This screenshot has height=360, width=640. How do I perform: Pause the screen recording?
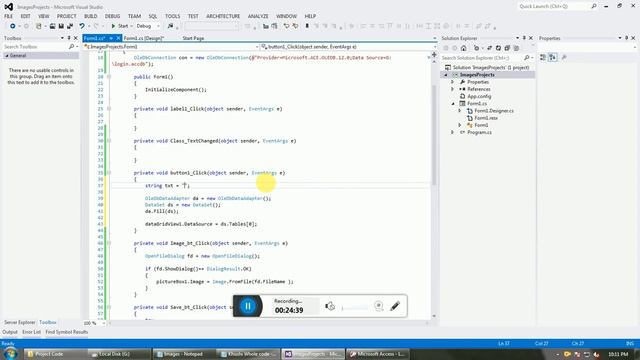247,306
